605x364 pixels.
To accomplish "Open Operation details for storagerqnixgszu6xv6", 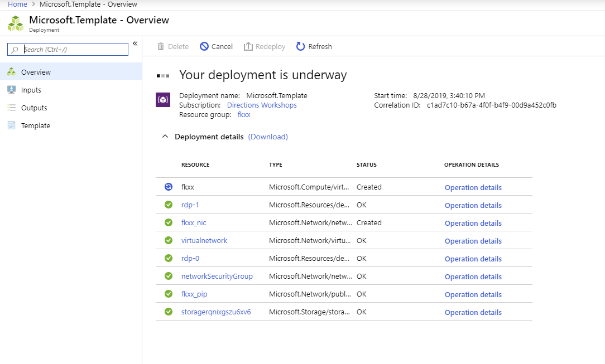I will [473, 312].
